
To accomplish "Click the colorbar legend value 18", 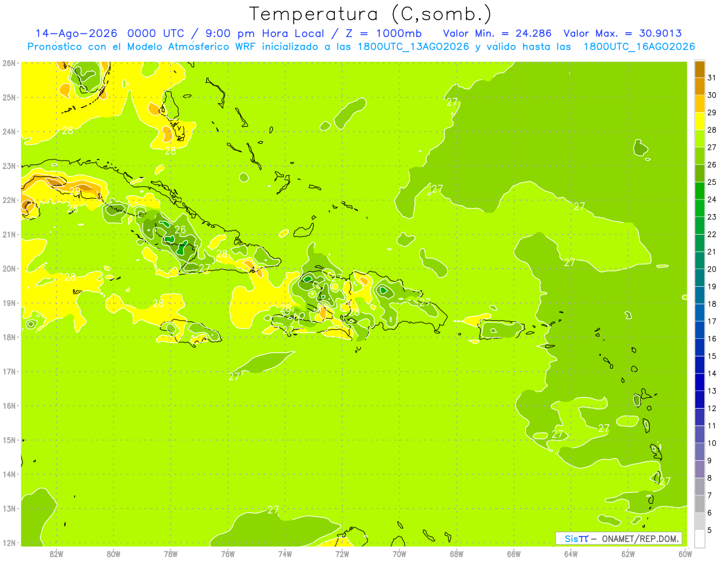I will click(712, 304).
